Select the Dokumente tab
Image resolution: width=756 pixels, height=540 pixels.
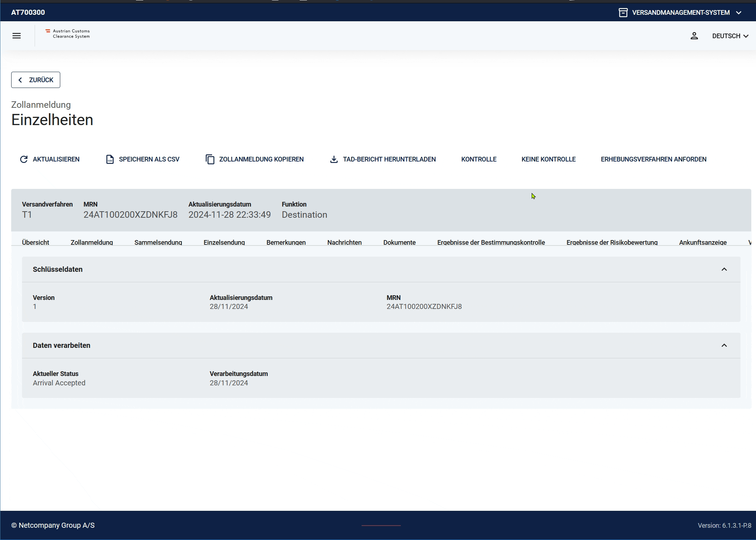[399, 242]
